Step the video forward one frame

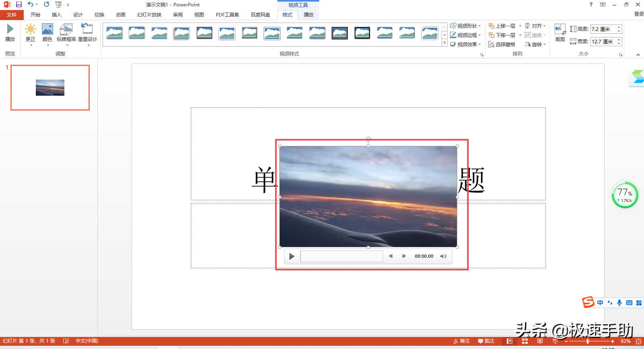404,256
